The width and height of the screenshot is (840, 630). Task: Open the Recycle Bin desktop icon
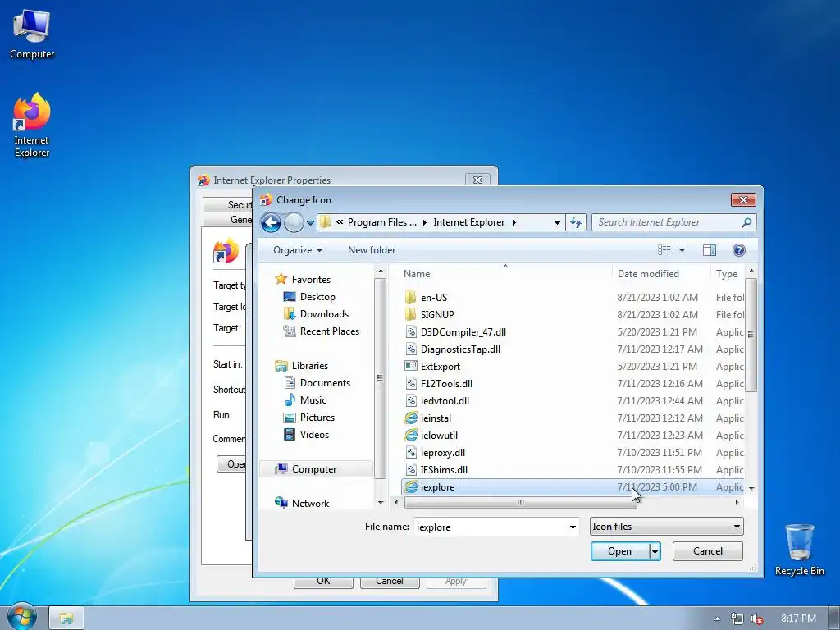pyautogui.click(x=799, y=549)
